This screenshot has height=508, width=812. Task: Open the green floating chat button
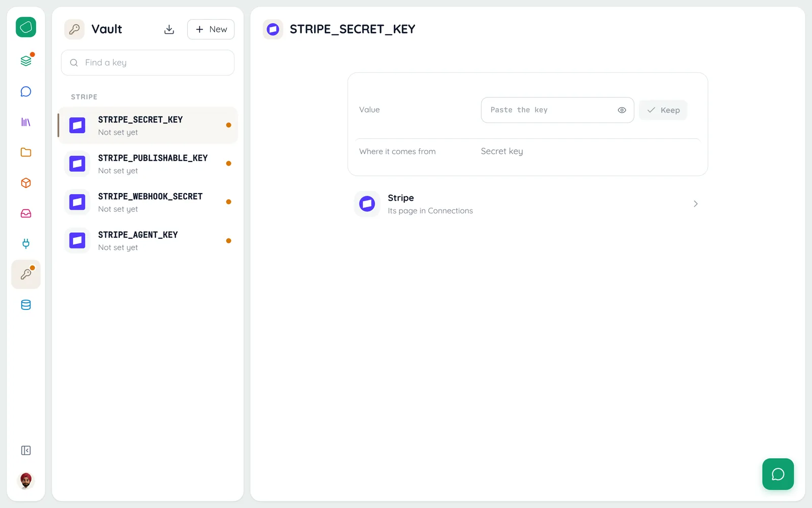778,474
